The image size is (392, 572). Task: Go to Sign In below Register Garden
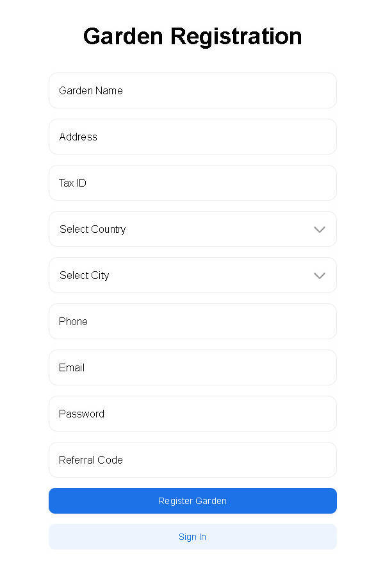192,537
